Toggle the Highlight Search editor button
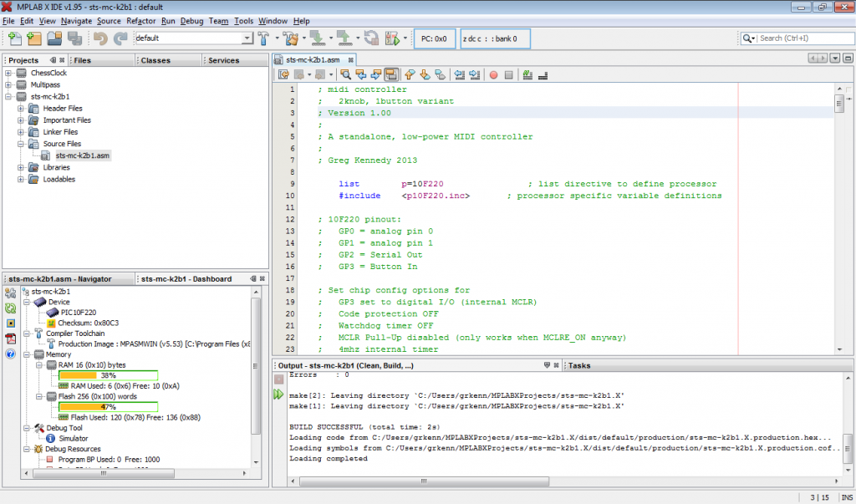The height and width of the screenshot is (504, 856). click(x=391, y=75)
